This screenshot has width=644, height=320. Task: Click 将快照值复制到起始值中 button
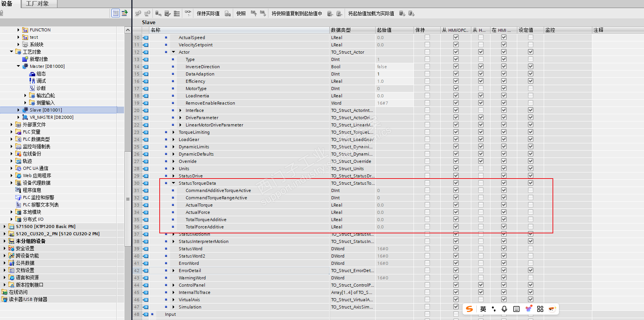pyautogui.click(x=297, y=13)
